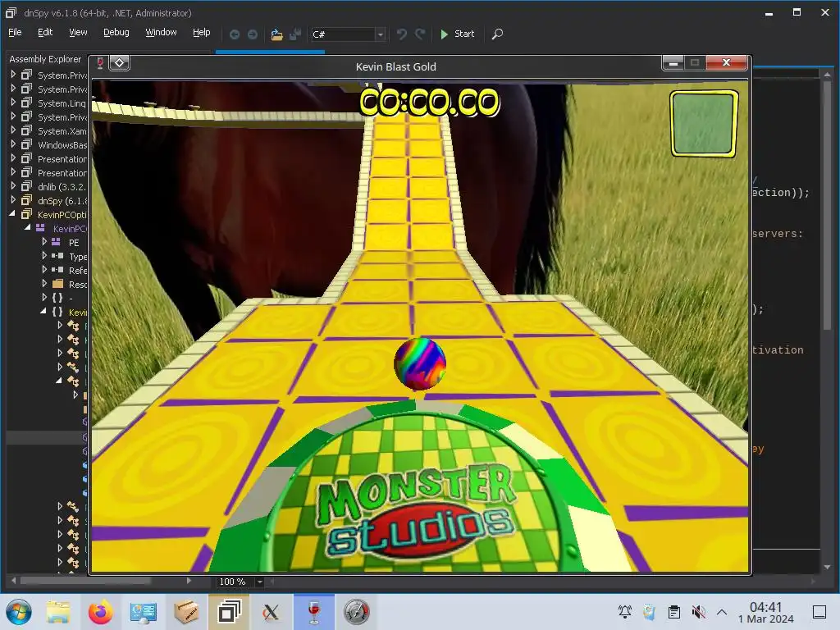This screenshot has height=630, width=840.
Task: Click the green minimap square in game
Action: pyautogui.click(x=704, y=123)
